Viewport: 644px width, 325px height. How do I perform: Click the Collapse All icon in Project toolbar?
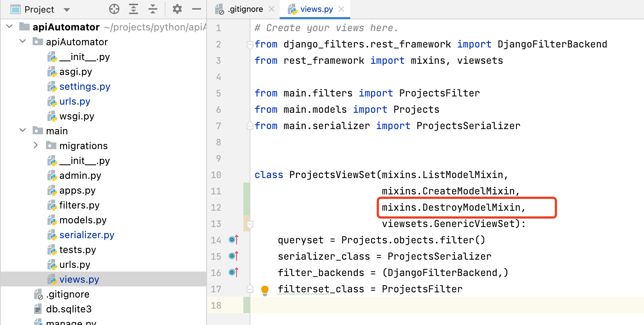pos(153,9)
